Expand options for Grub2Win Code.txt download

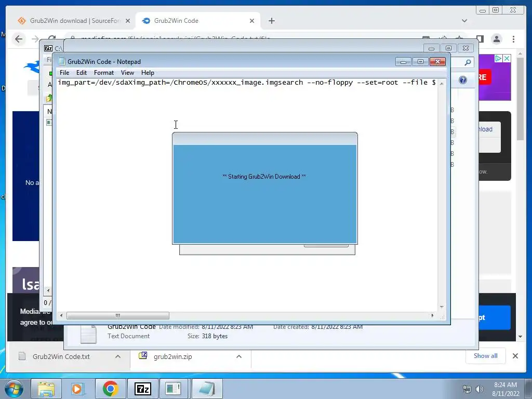(x=118, y=356)
